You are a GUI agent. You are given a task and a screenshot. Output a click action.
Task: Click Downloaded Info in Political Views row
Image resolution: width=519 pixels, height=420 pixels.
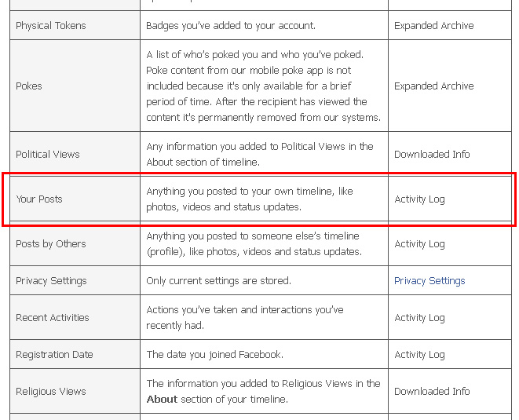click(x=432, y=155)
